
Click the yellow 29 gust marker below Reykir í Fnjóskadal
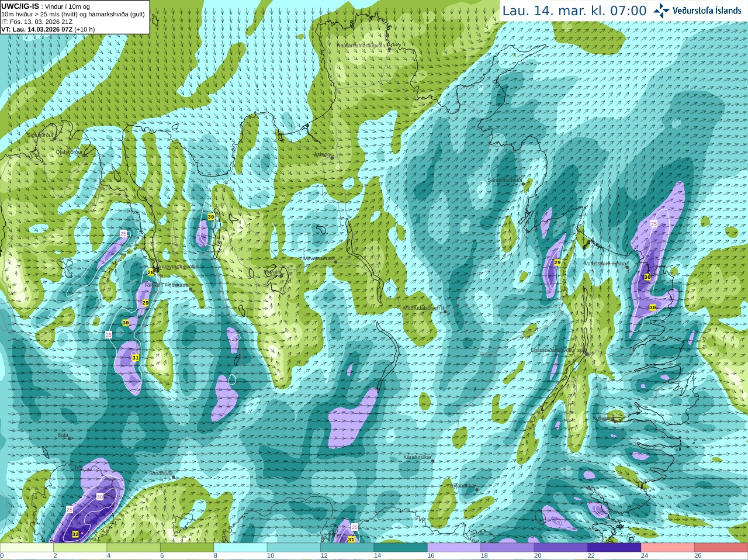[145, 302]
